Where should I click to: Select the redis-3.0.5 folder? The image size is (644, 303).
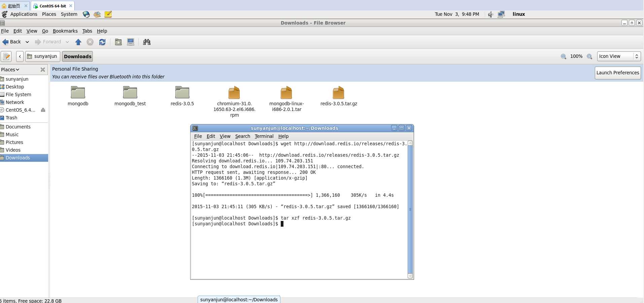tap(182, 96)
